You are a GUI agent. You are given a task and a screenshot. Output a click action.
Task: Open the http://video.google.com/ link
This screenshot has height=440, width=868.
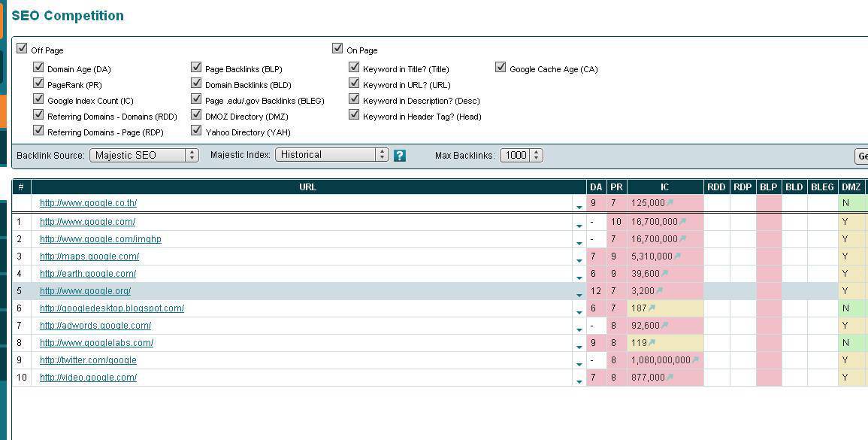[x=89, y=378]
